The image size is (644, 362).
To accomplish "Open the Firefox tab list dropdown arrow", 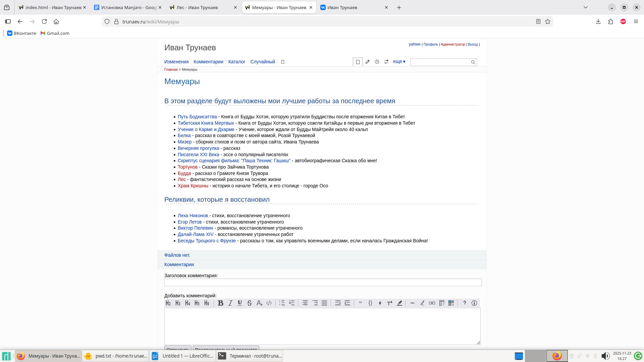I will (586, 7).
